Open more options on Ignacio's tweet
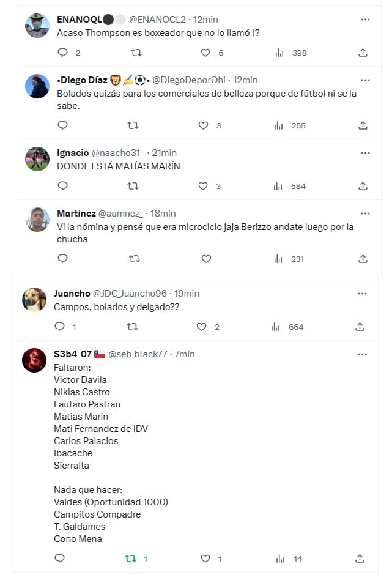 (365, 152)
